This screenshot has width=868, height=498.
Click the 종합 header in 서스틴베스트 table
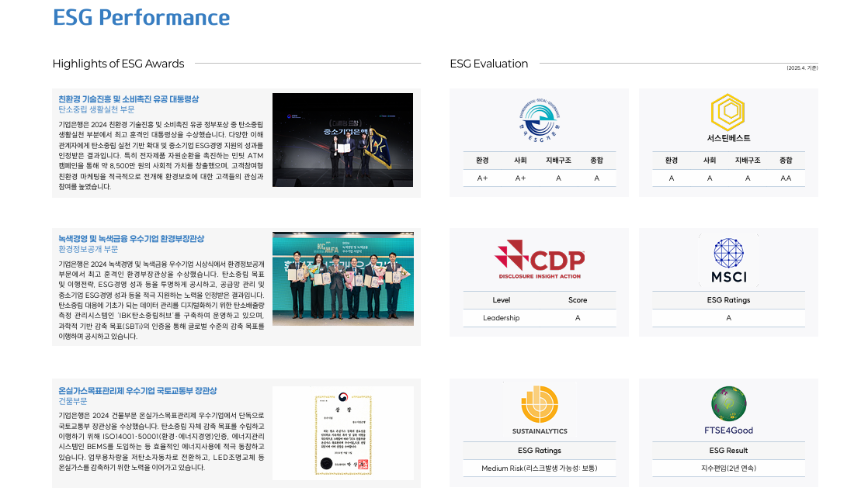point(786,161)
